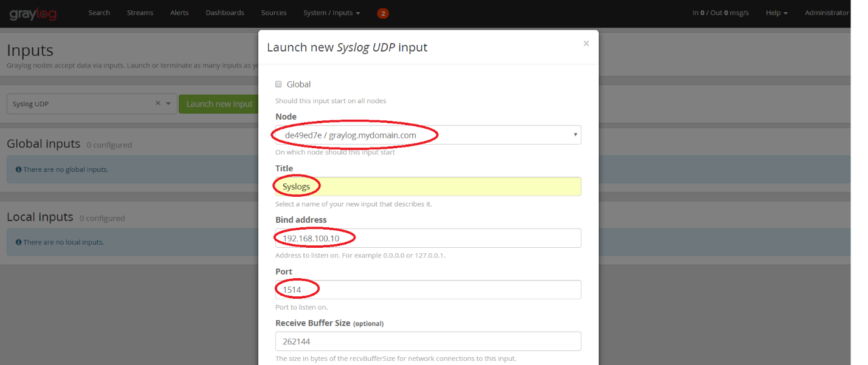Open the Alerts section
868x365 pixels.
point(179,13)
